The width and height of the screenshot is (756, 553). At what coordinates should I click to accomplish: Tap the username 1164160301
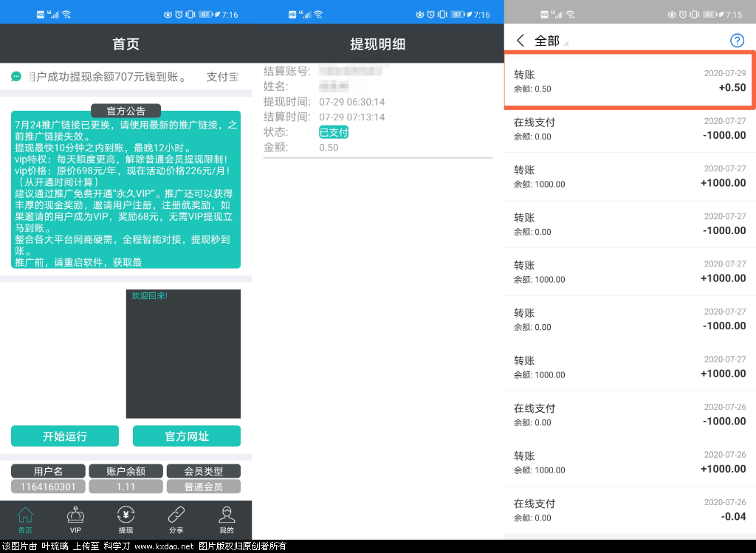pos(48,486)
